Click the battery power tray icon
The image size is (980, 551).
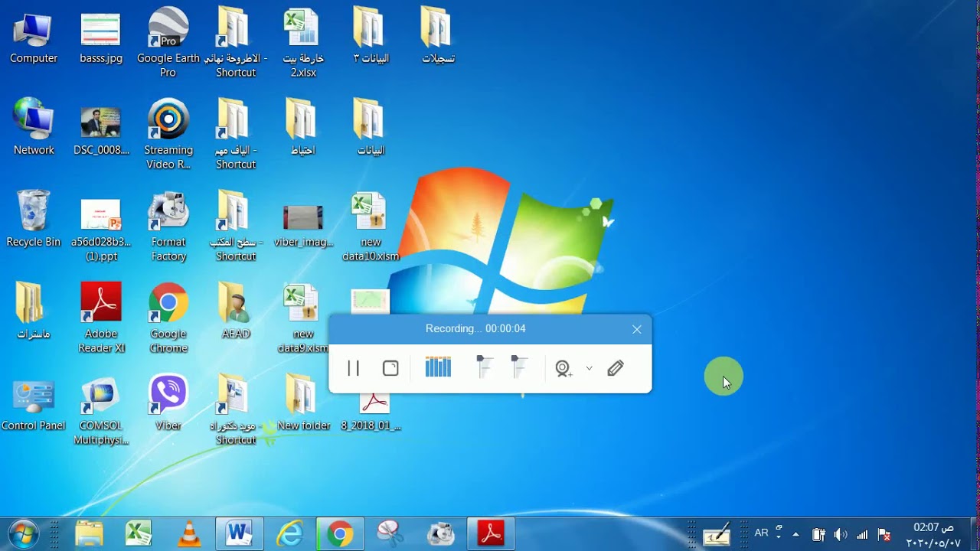click(818, 534)
